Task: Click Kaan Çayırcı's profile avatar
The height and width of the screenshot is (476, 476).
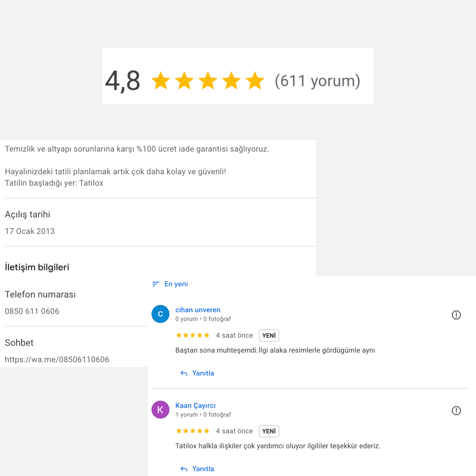Action: [x=160, y=410]
